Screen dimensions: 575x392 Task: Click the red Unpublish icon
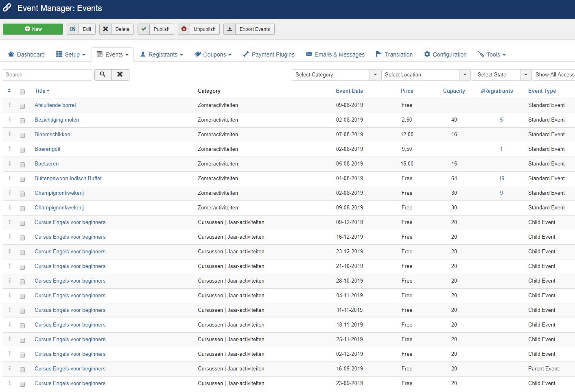pyautogui.click(x=184, y=29)
